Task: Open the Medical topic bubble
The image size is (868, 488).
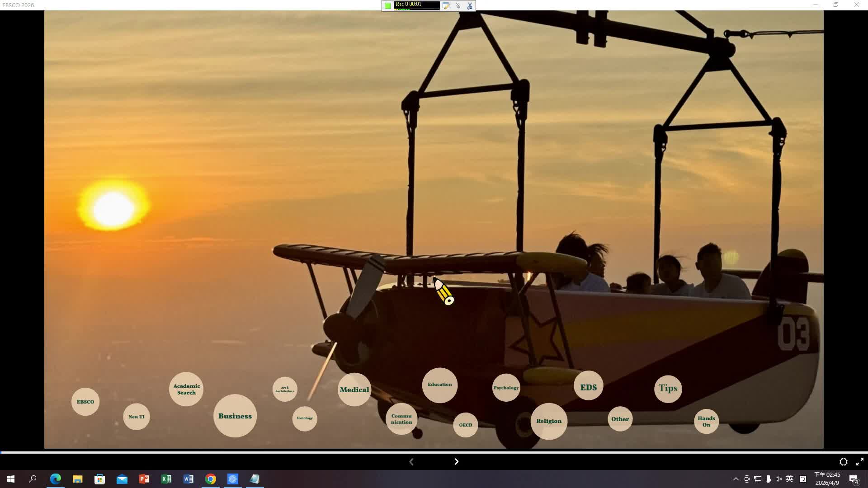Action: [x=354, y=389]
